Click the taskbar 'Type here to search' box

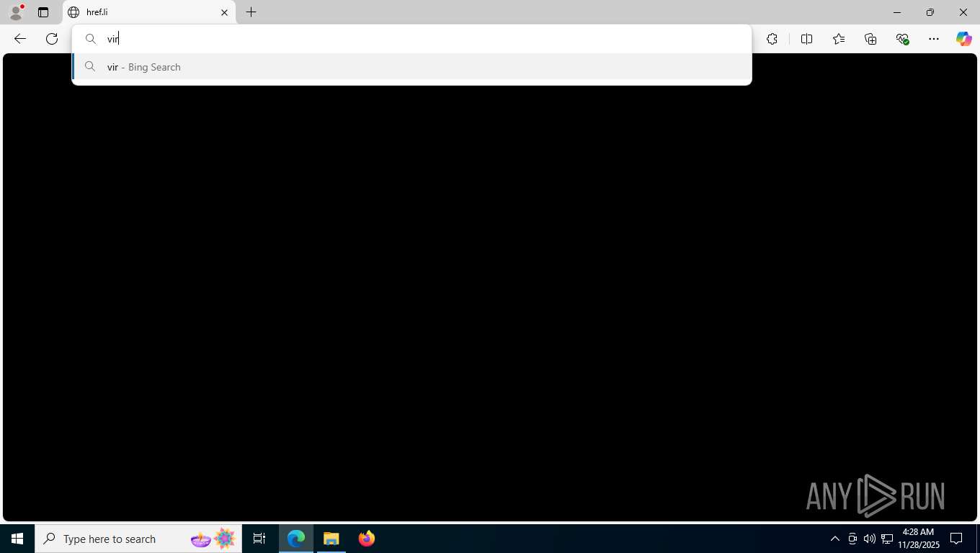pyautogui.click(x=138, y=539)
